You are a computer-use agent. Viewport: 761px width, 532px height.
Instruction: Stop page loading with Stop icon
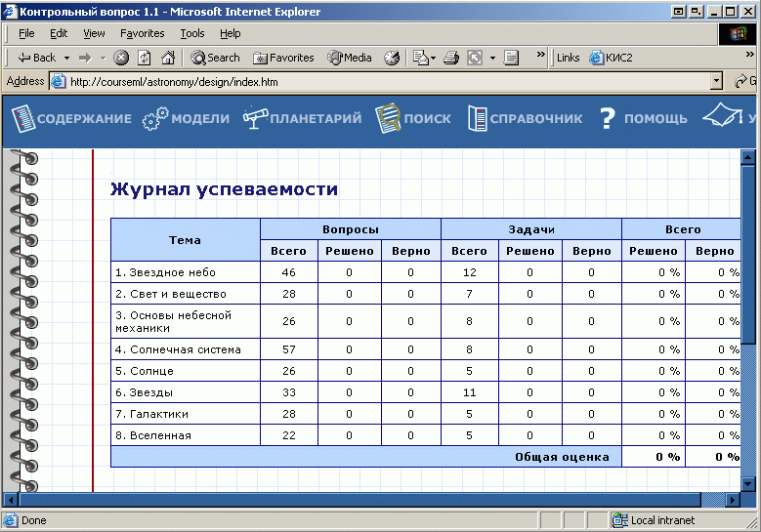pos(121,58)
